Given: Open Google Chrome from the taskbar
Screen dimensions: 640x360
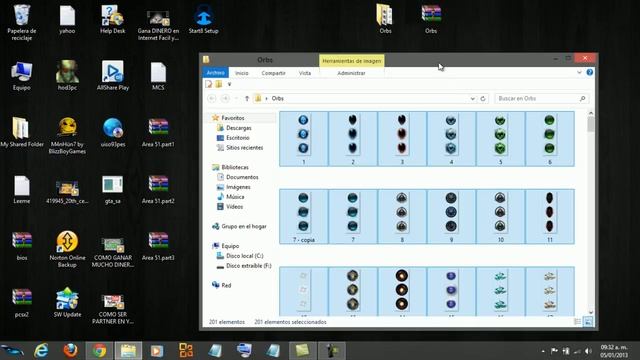Looking at the screenshot, I should (x=99, y=351).
